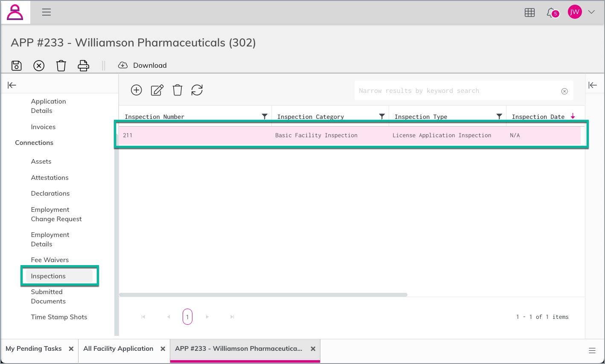This screenshot has width=605, height=364.
Task: Click the Connections section heading
Action: pyautogui.click(x=34, y=143)
